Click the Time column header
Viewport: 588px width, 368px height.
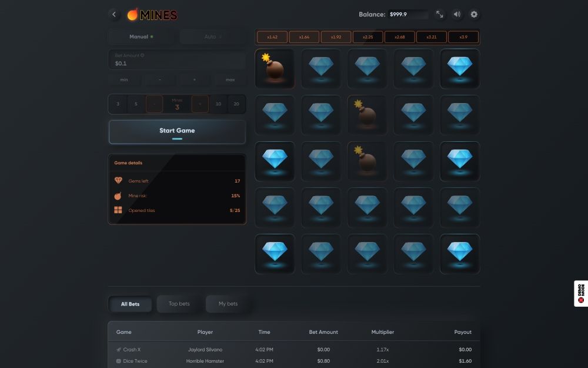click(265, 332)
